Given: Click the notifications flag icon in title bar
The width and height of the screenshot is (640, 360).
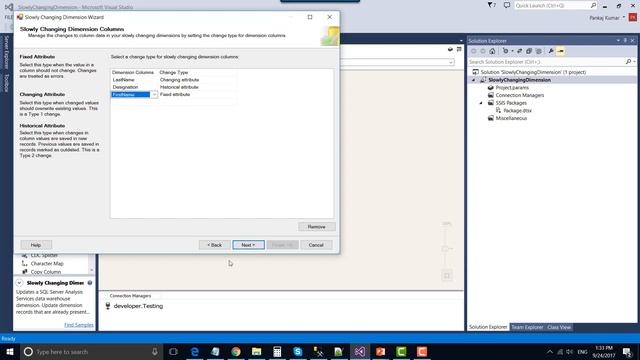Looking at the screenshot, I should 491,5.
